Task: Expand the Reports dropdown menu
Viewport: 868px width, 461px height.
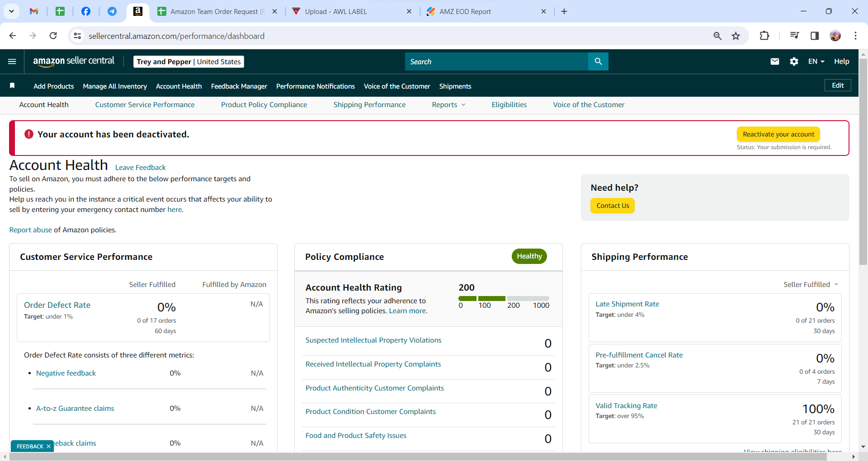Action: pos(448,105)
